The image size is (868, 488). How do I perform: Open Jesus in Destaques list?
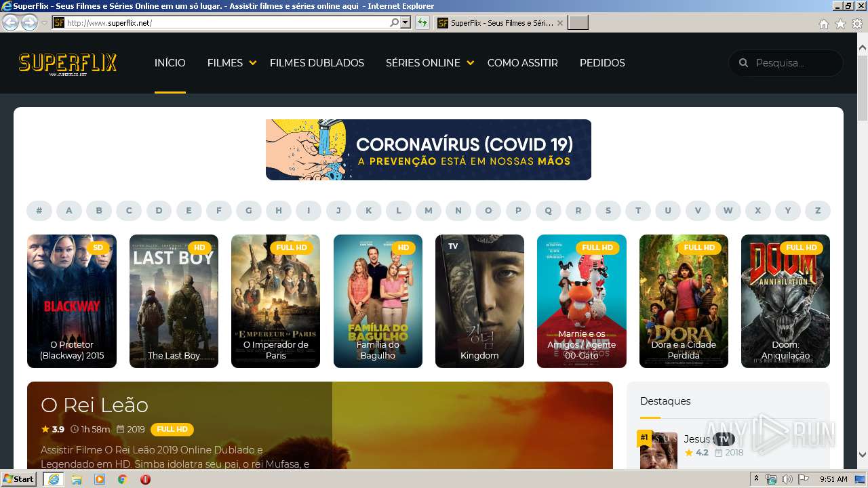coord(696,439)
